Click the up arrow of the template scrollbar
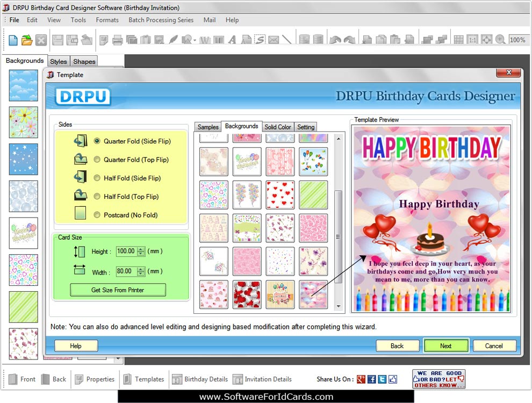The image size is (532, 403). click(x=338, y=139)
